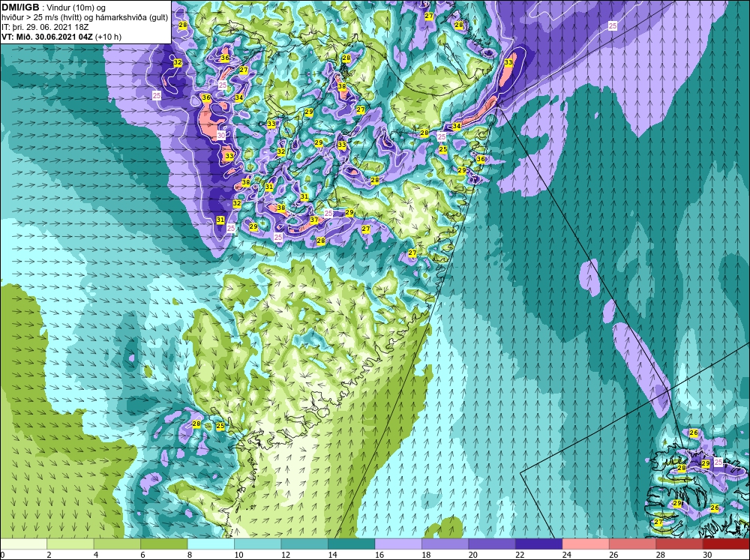Click the medium teal 12–14 legend swatch

pyautogui.click(x=304, y=544)
